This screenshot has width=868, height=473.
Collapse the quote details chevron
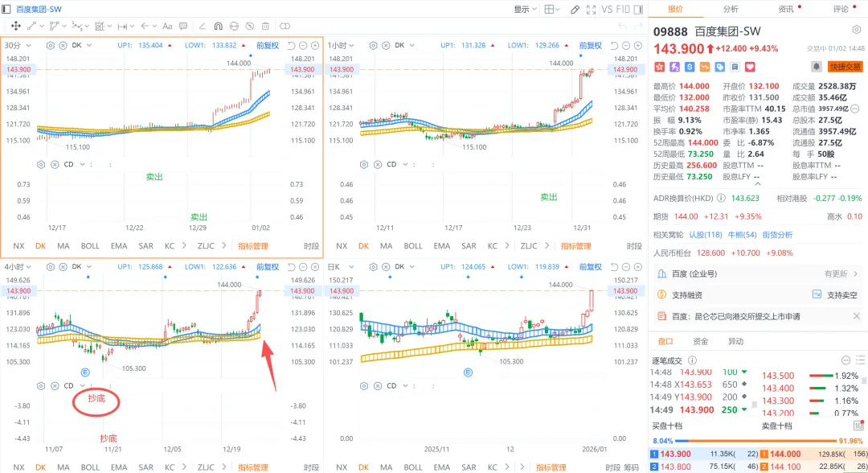click(757, 184)
